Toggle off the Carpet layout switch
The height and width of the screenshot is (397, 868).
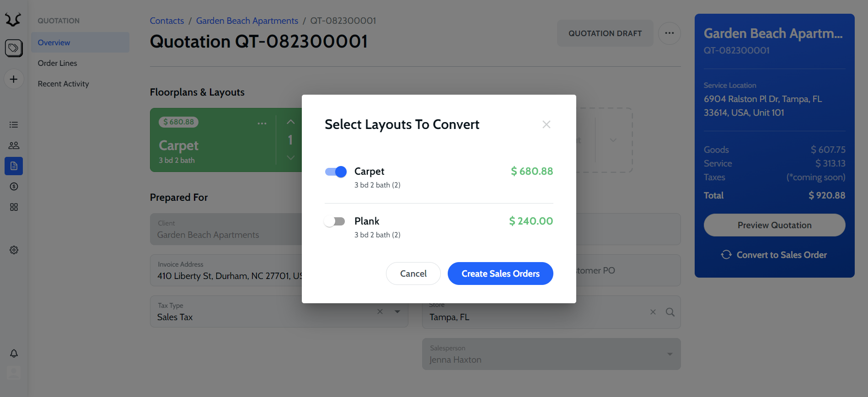(x=336, y=172)
